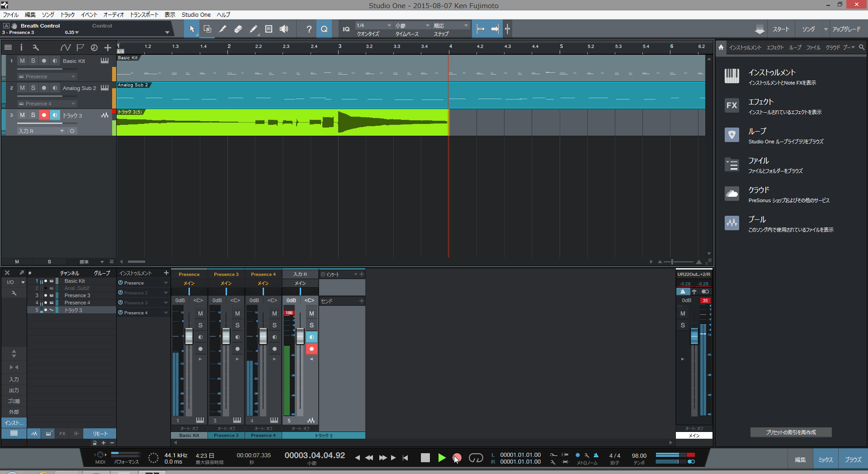Open the トラック menu
The height and width of the screenshot is (474, 868).
[68, 14]
